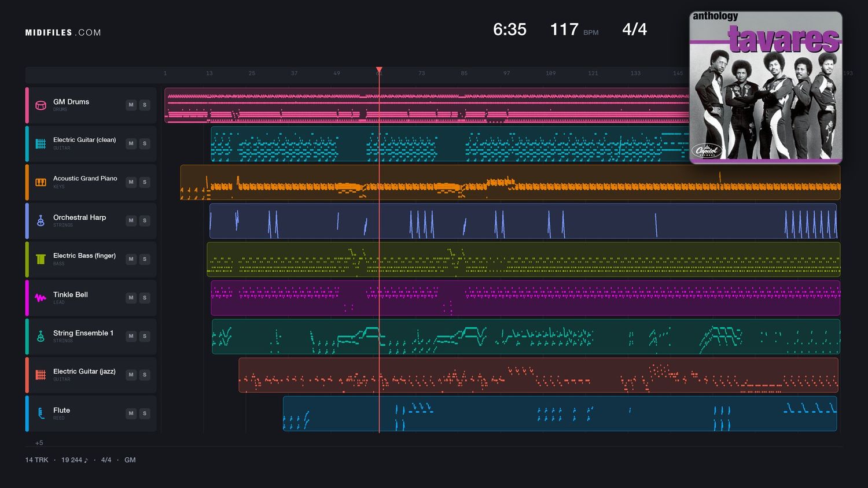Image resolution: width=868 pixels, height=488 pixels.
Task: Click the pink GM Drums MIDI clip
Action: point(426,105)
